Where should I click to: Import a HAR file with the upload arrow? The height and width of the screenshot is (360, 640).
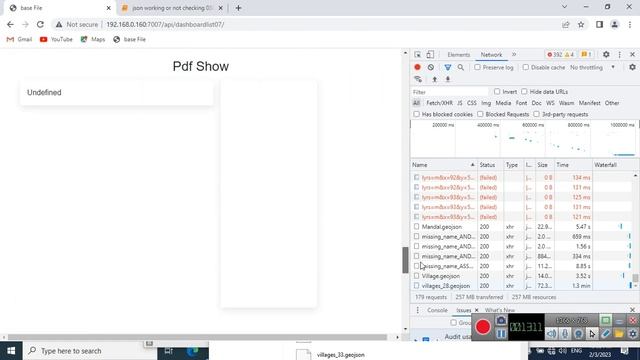tap(435, 79)
